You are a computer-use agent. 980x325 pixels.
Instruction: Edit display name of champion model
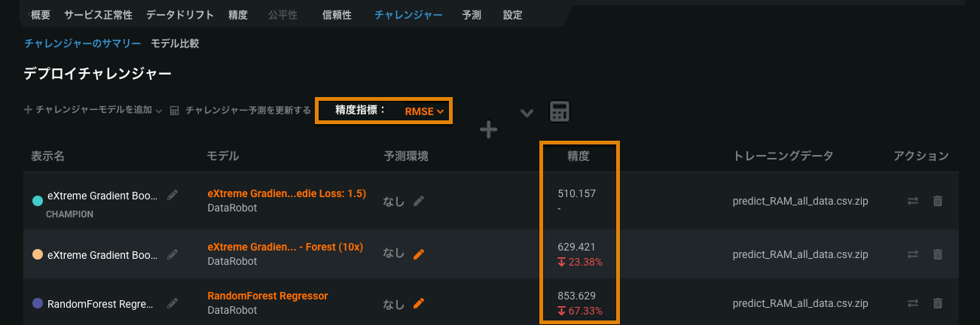(172, 195)
